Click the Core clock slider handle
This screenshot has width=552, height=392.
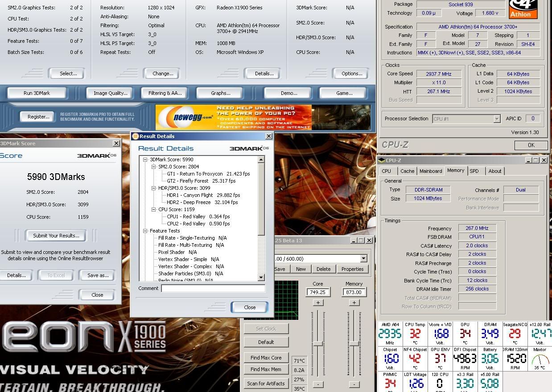pos(318,343)
